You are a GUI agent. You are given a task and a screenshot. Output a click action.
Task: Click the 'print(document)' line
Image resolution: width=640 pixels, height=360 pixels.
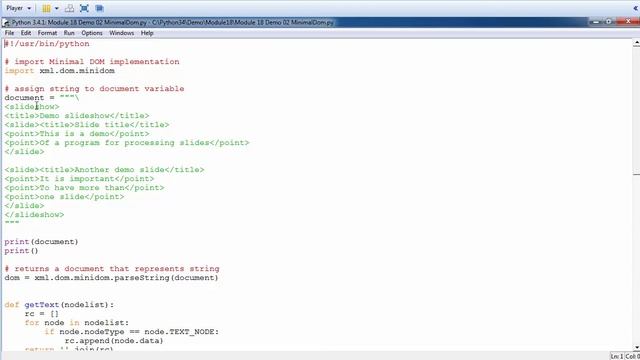point(41,242)
